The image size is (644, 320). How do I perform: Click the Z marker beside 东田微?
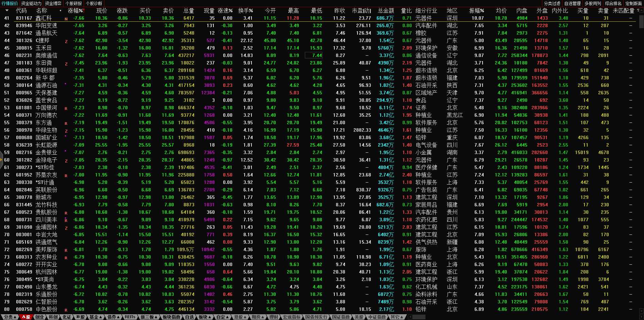[x=66, y=64]
